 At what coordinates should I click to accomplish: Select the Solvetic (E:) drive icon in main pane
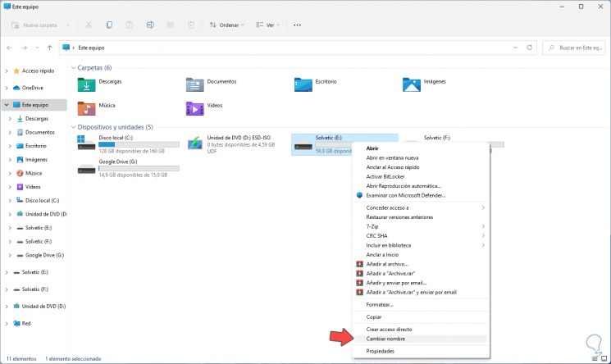point(303,146)
